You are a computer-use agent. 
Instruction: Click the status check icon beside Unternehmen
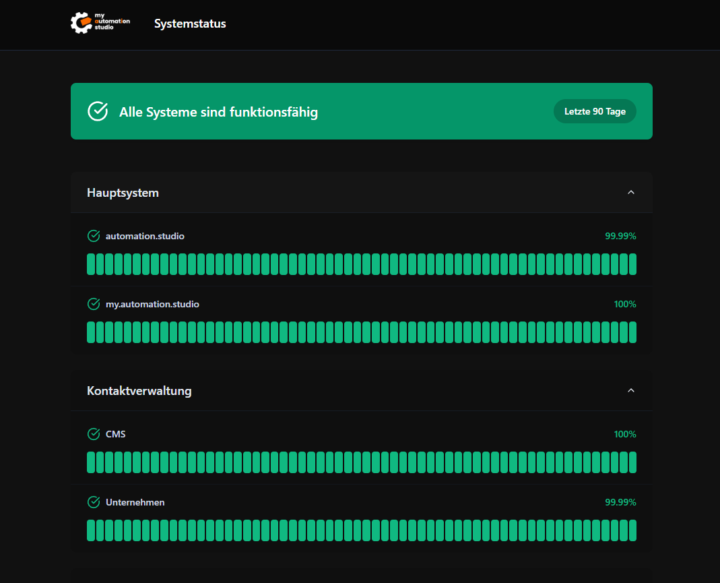(x=94, y=502)
